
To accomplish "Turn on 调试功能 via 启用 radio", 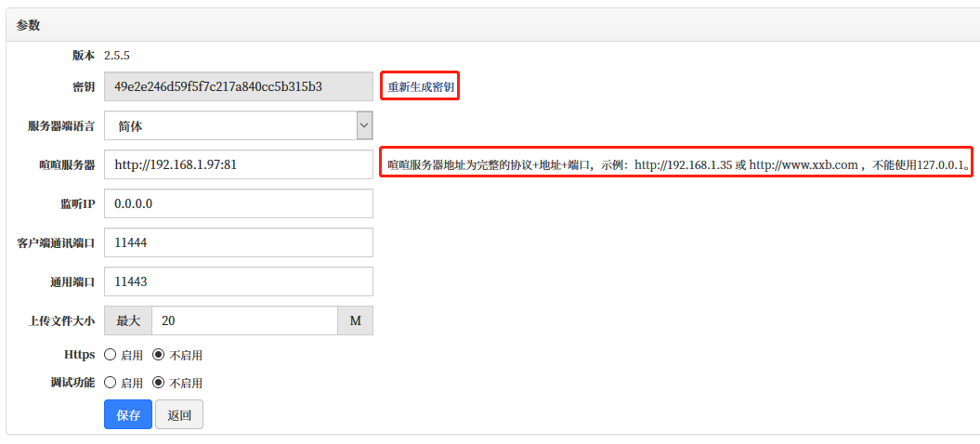I will tap(111, 383).
